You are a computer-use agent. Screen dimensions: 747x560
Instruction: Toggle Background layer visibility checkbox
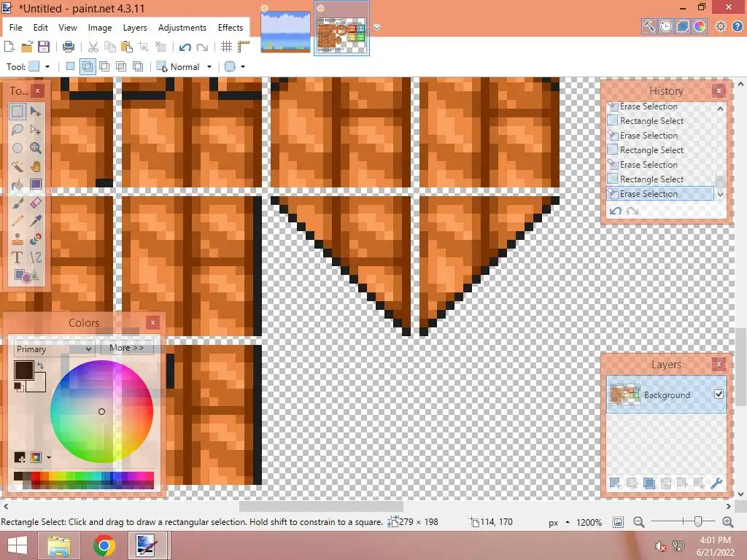(x=719, y=394)
